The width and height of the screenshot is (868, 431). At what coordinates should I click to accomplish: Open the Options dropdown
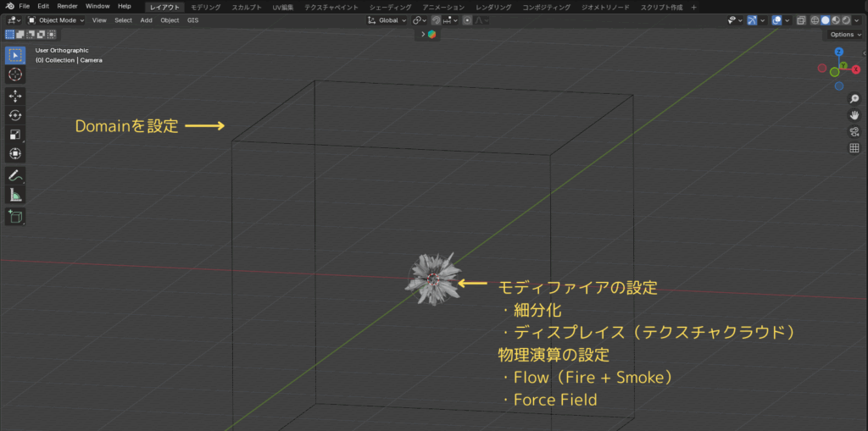(x=845, y=35)
